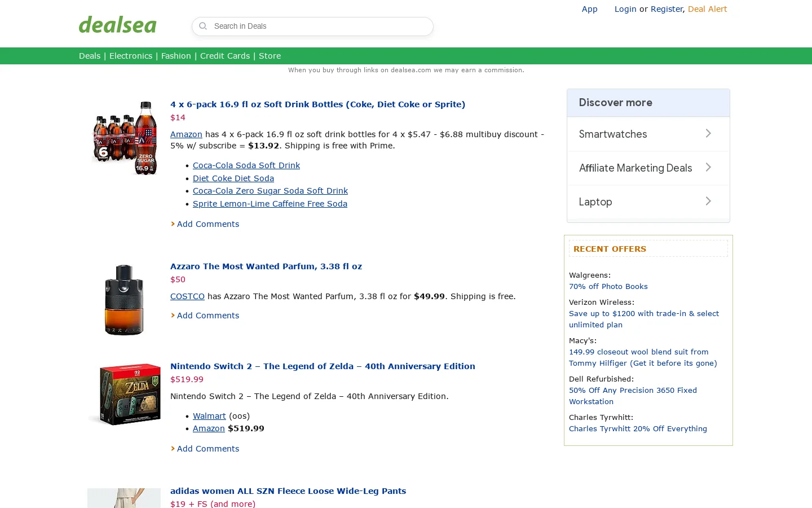Open the Credit Cards menu item
This screenshot has width=812, height=508.
[225, 56]
